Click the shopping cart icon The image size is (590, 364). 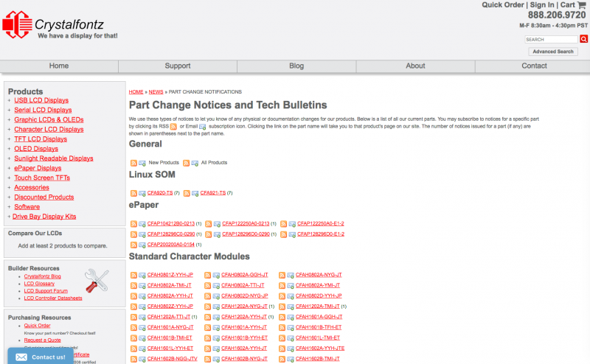coord(582,5)
